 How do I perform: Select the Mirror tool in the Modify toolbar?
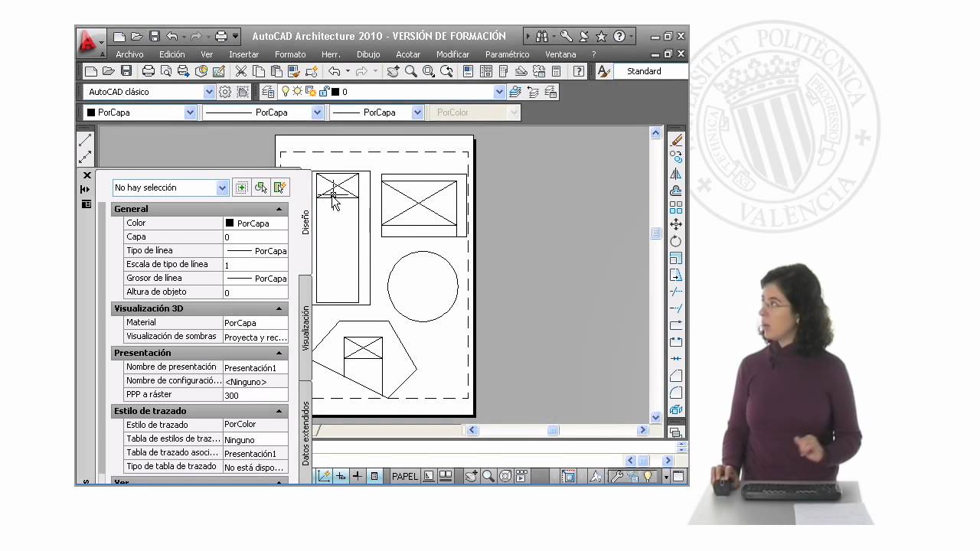point(676,174)
